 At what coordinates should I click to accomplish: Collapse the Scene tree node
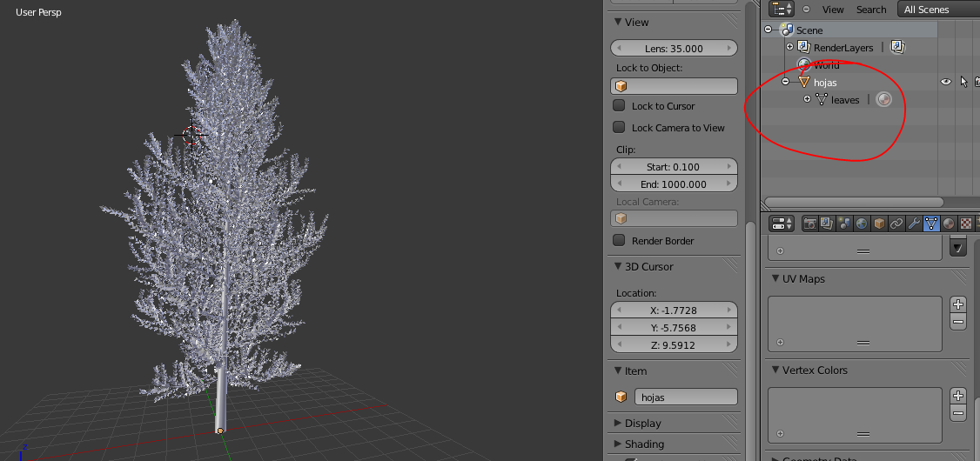[x=769, y=30]
